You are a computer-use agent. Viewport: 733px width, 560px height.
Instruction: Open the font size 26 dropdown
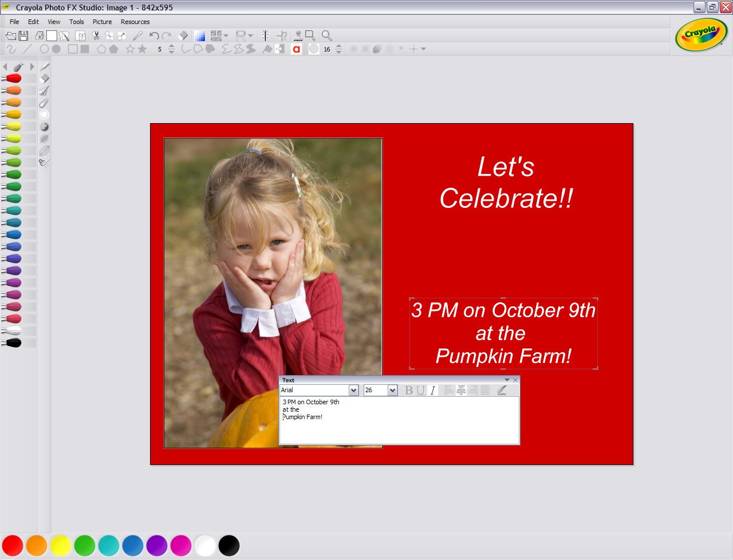pos(392,391)
